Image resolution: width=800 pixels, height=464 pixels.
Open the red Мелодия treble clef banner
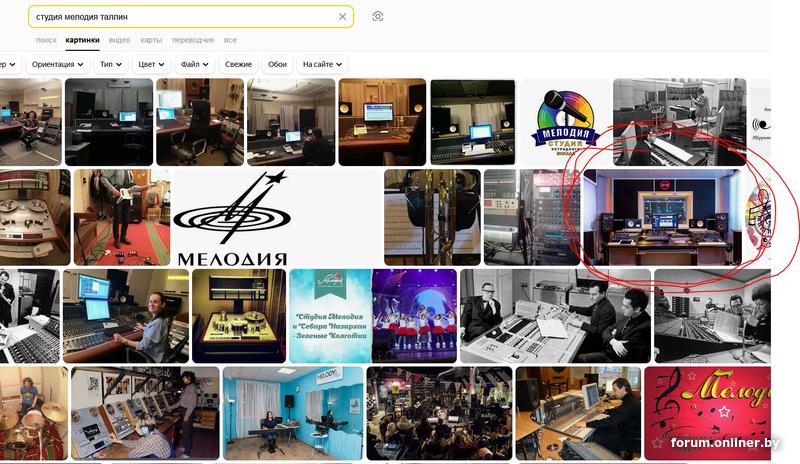(708, 413)
